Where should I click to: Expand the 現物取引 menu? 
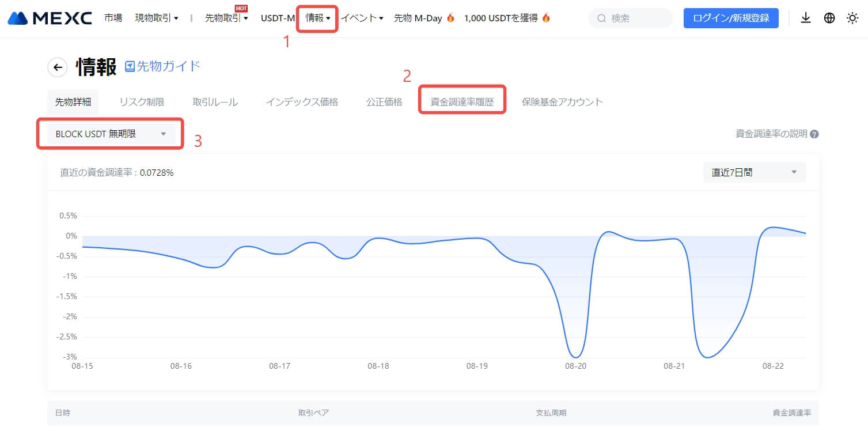pos(156,18)
